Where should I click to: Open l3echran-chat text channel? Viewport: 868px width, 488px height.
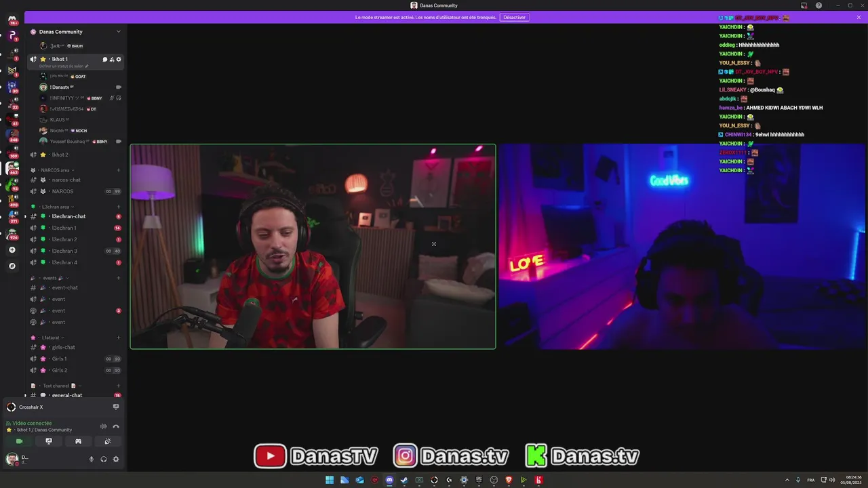75,216
